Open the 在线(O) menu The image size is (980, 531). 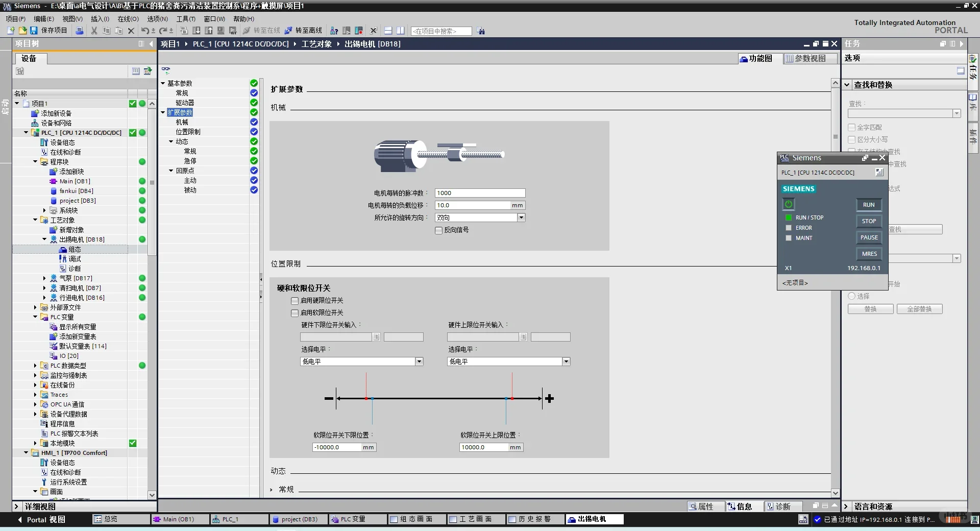click(128, 19)
